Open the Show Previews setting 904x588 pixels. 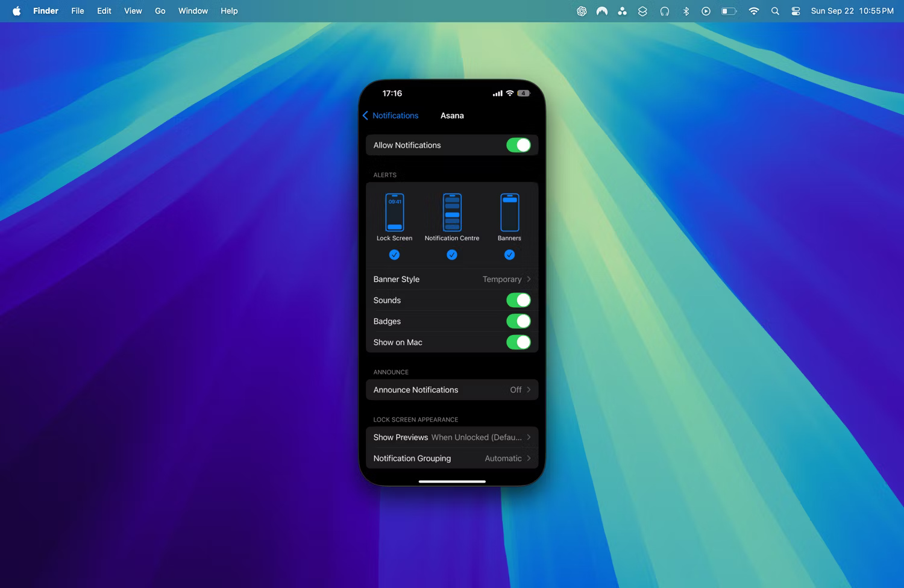[x=451, y=437]
